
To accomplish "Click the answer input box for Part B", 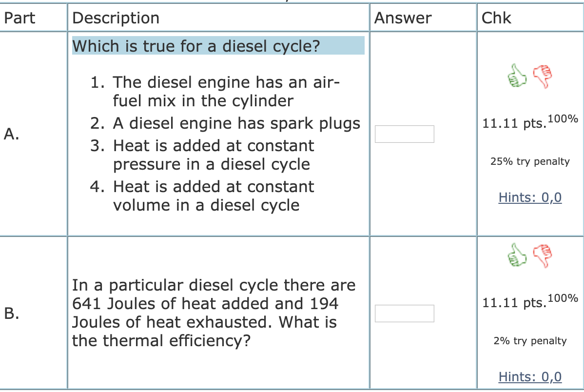I will 404,314.
